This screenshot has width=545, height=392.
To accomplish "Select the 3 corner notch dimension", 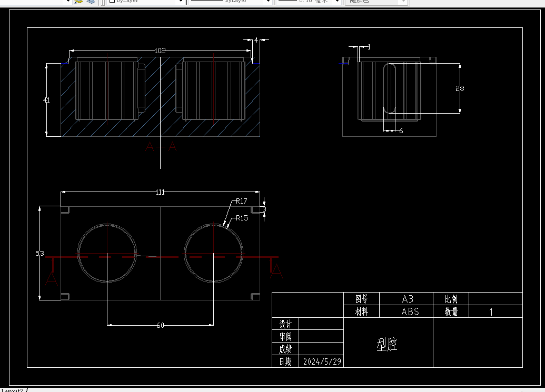I will 264,209.
